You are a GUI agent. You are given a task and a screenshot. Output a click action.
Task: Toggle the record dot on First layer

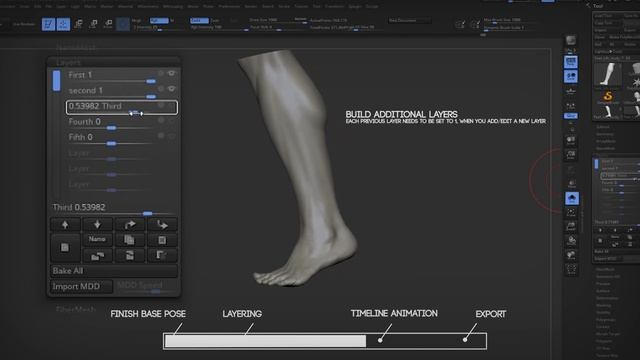(x=161, y=73)
